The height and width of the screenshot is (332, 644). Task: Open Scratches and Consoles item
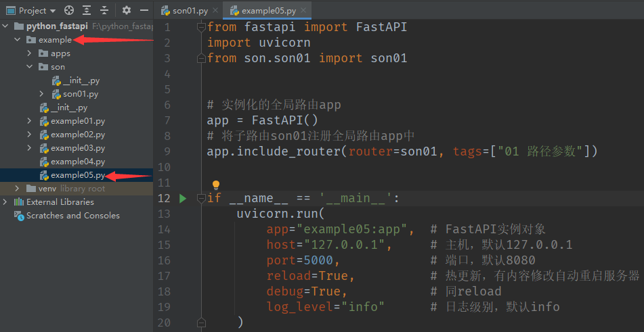(72, 216)
